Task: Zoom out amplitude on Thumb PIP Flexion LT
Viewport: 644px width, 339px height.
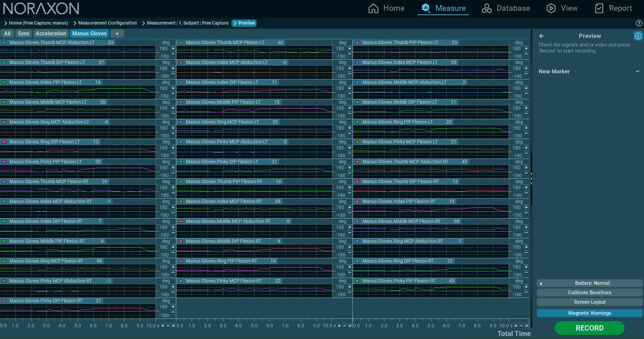Action: 526,54
